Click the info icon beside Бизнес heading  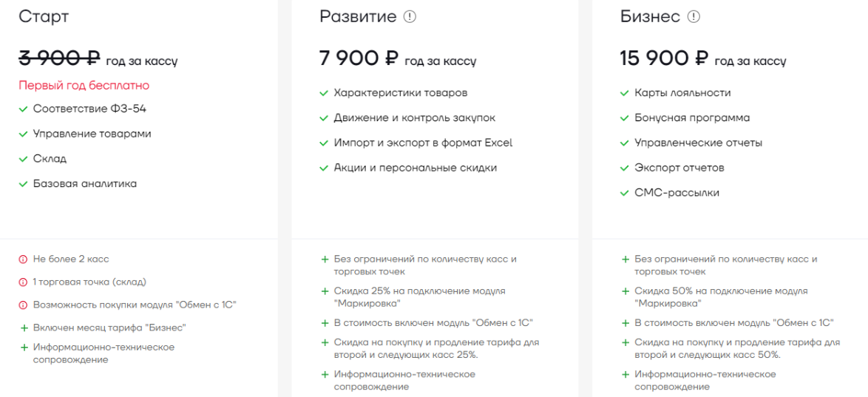pos(694,17)
